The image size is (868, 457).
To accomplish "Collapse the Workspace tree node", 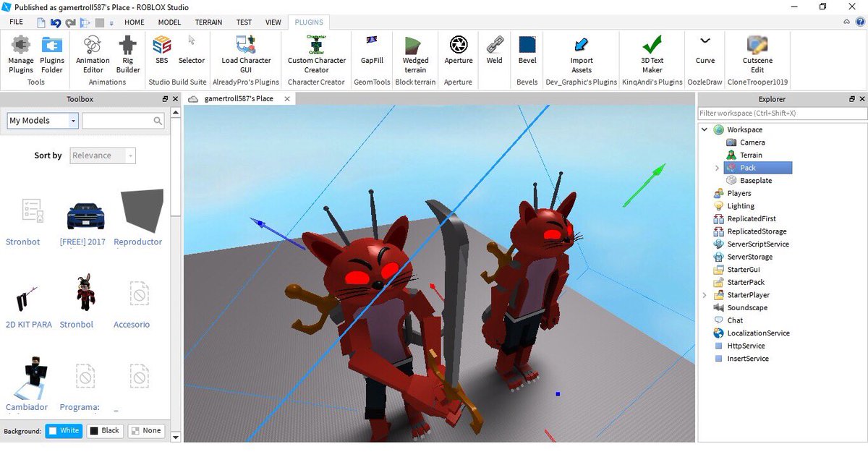I will (x=705, y=129).
